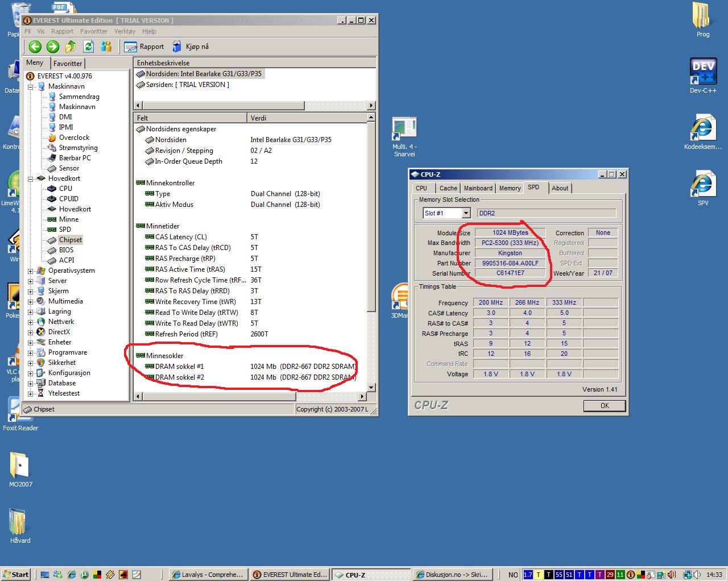The width and height of the screenshot is (728, 582).
Task: Click the Kjøp nå buy button
Action: point(191,47)
